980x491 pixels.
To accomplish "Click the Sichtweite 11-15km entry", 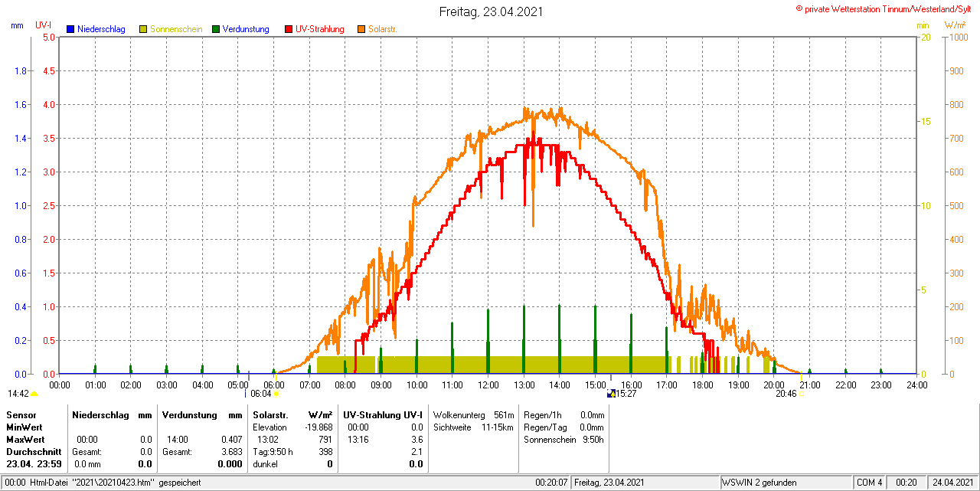I will [473, 427].
